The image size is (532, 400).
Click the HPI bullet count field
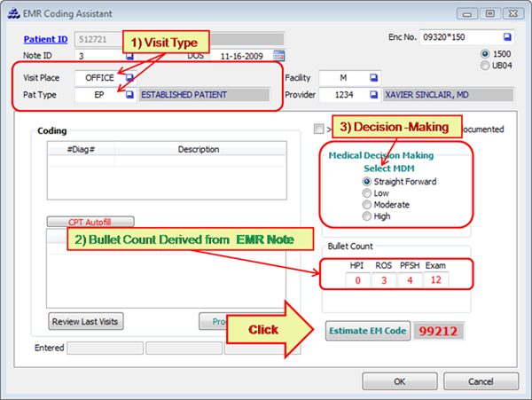[x=357, y=281]
